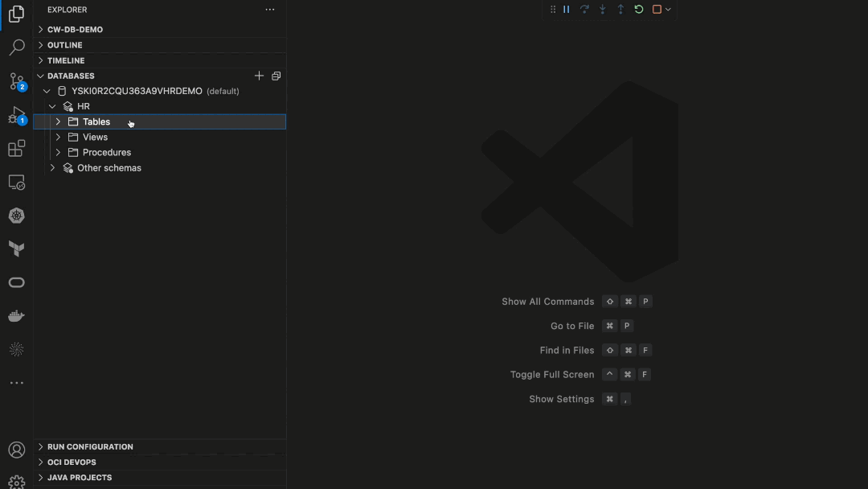Open the Remote Explorer icon
The width and height of the screenshot is (868, 489).
coord(16,182)
